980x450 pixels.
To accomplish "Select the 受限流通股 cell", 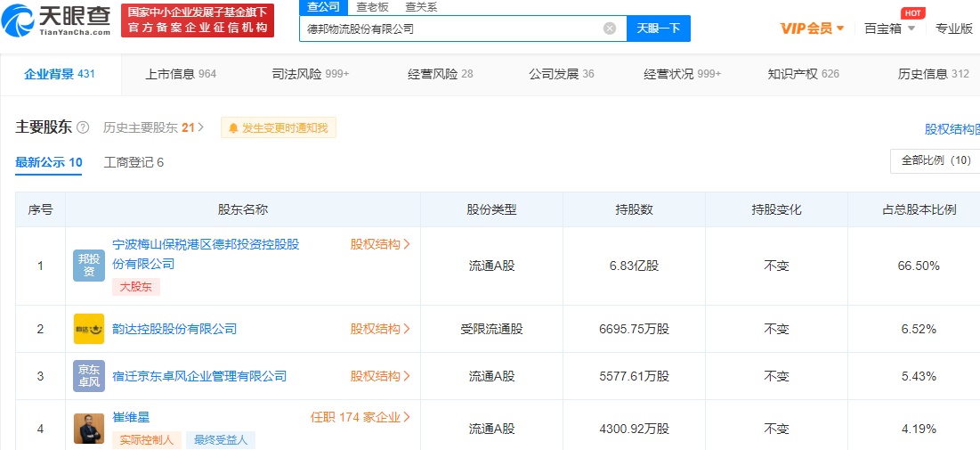I will (x=492, y=329).
